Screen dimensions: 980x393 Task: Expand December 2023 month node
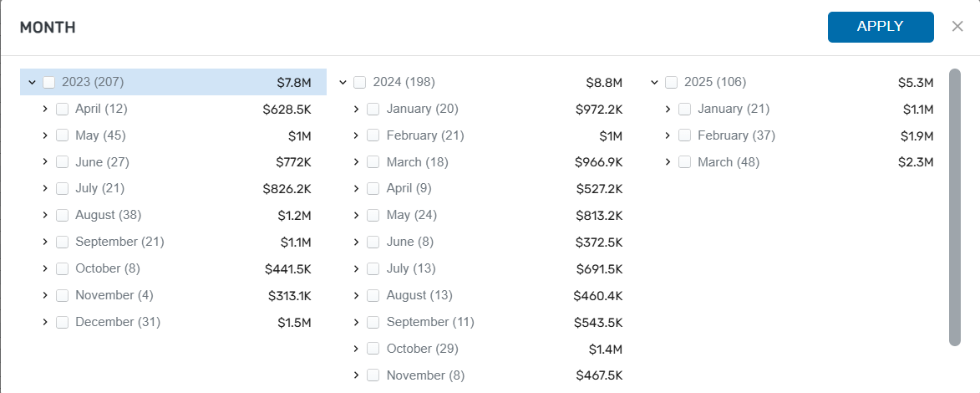(x=45, y=322)
